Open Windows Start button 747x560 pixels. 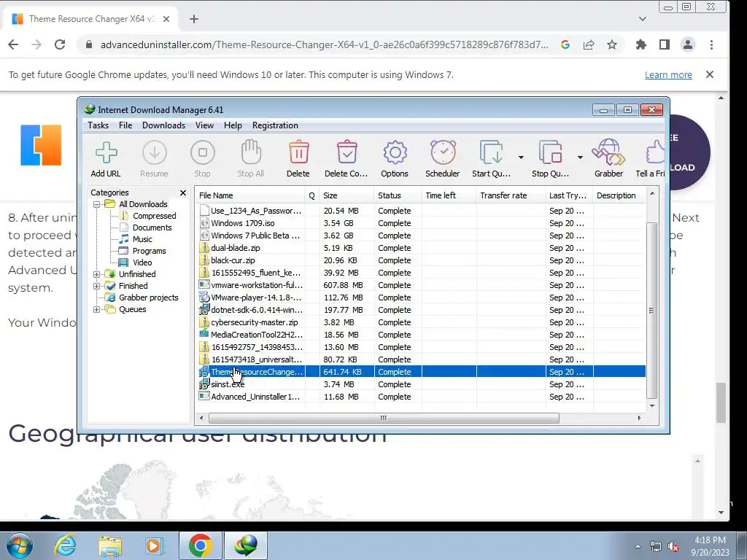point(19,545)
